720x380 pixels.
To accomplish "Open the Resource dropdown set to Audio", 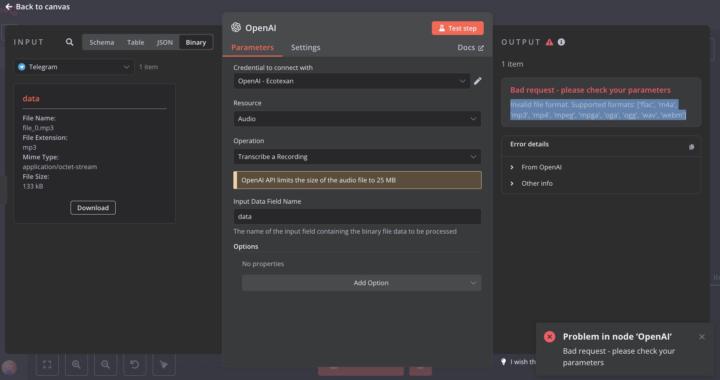I will [x=357, y=119].
